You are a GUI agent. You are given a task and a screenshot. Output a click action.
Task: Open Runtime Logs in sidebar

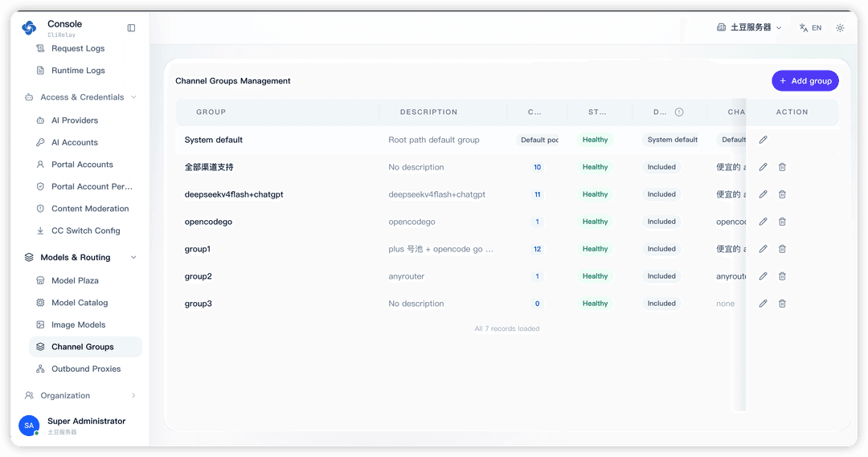(x=78, y=70)
